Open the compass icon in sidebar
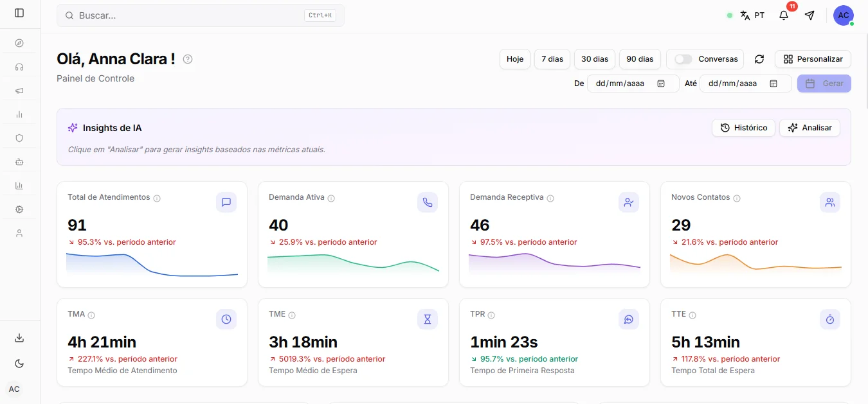This screenshot has width=868, height=404. [19, 43]
